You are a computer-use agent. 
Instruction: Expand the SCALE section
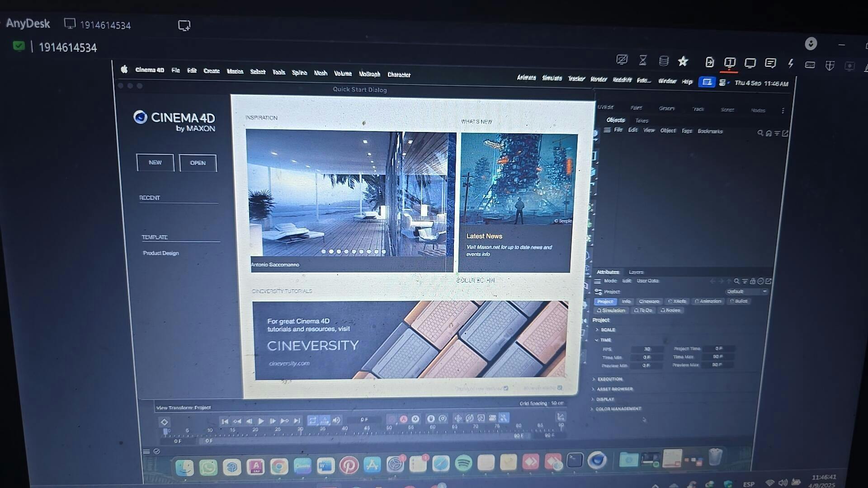(x=597, y=330)
